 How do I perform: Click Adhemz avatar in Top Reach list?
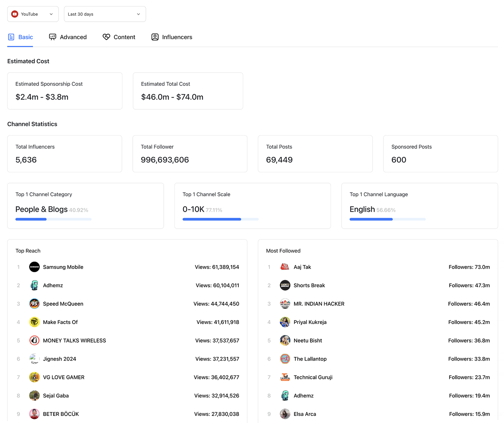34,285
